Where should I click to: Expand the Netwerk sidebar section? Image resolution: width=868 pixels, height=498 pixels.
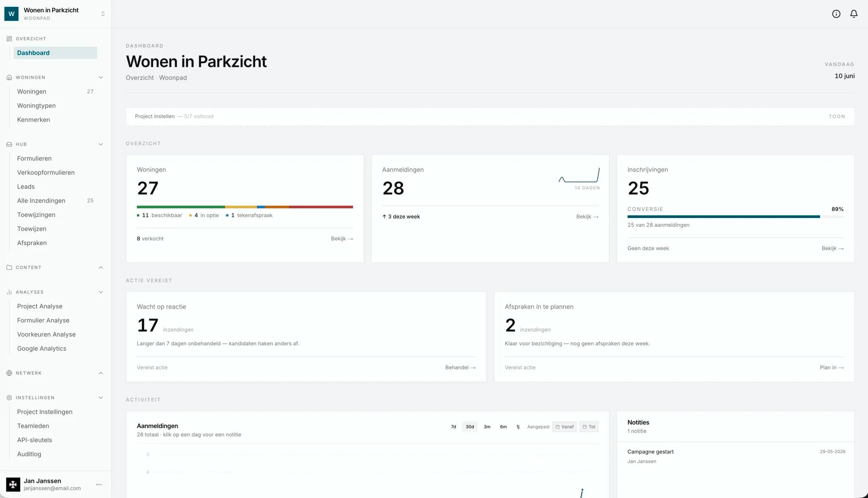(x=101, y=373)
